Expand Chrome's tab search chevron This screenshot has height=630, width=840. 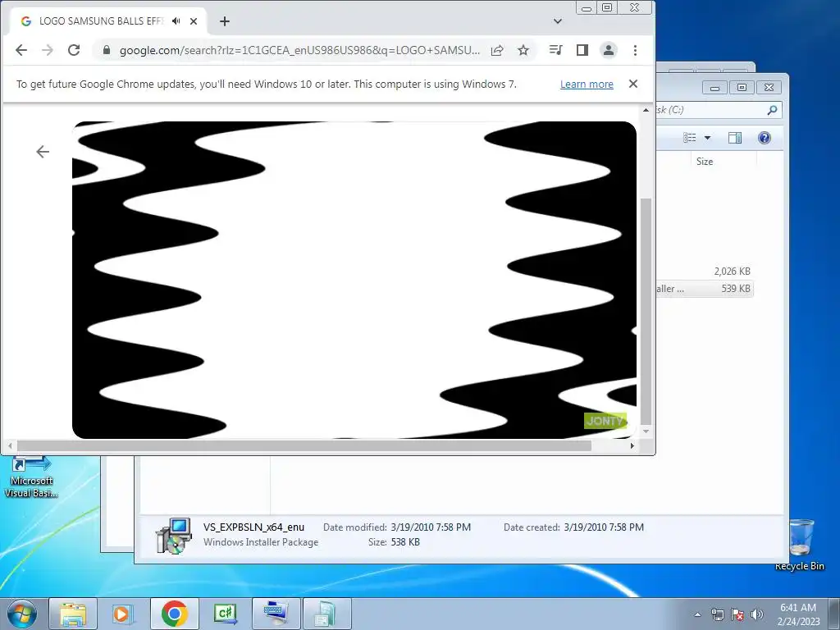coord(558,21)
